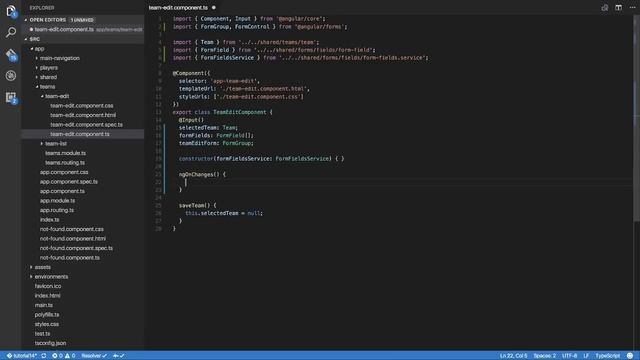Open the Source Control view

point(11,54)
